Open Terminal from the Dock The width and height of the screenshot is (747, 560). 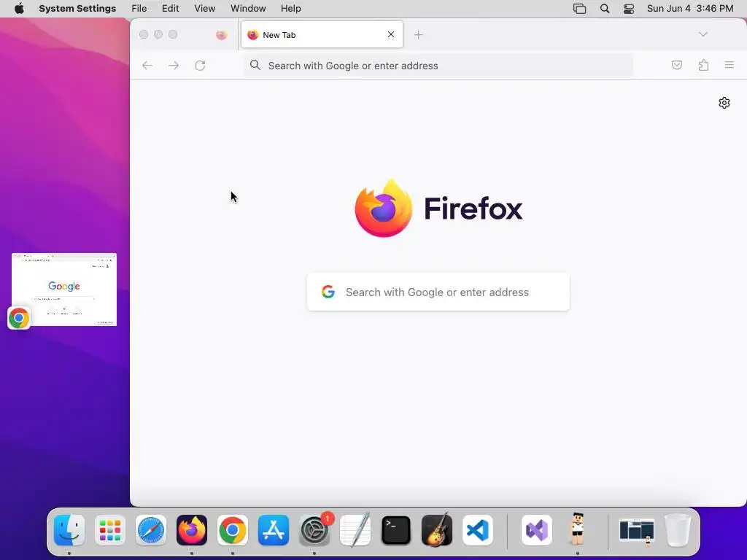coord(396,530)
